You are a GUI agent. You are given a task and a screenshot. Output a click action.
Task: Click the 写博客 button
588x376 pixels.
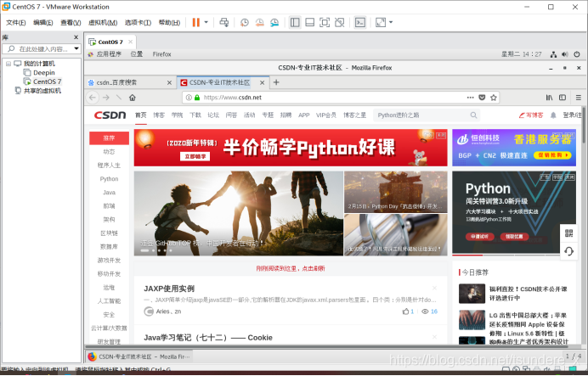(x=531, y=115)
